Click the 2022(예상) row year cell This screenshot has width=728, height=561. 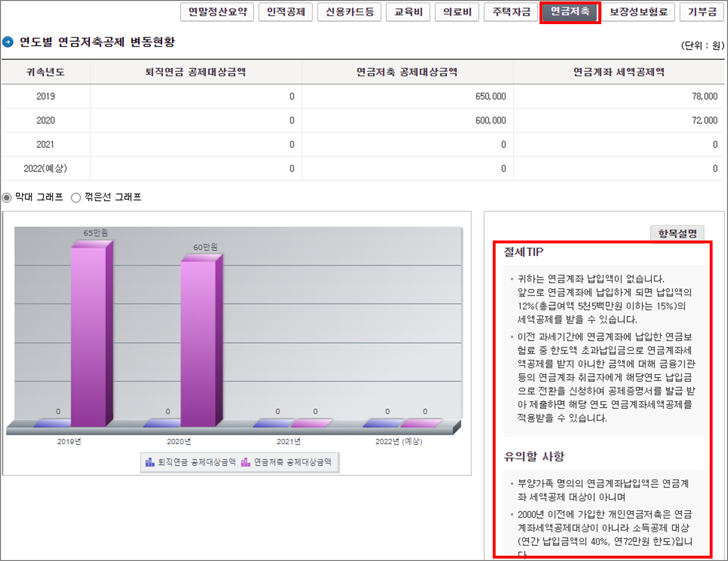point(46,169)
